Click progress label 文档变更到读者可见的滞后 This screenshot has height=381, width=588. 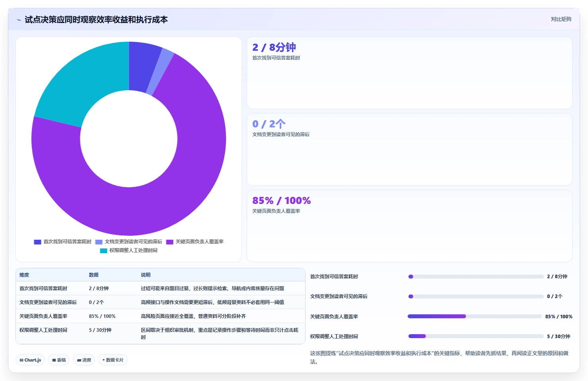click(339, 296)
